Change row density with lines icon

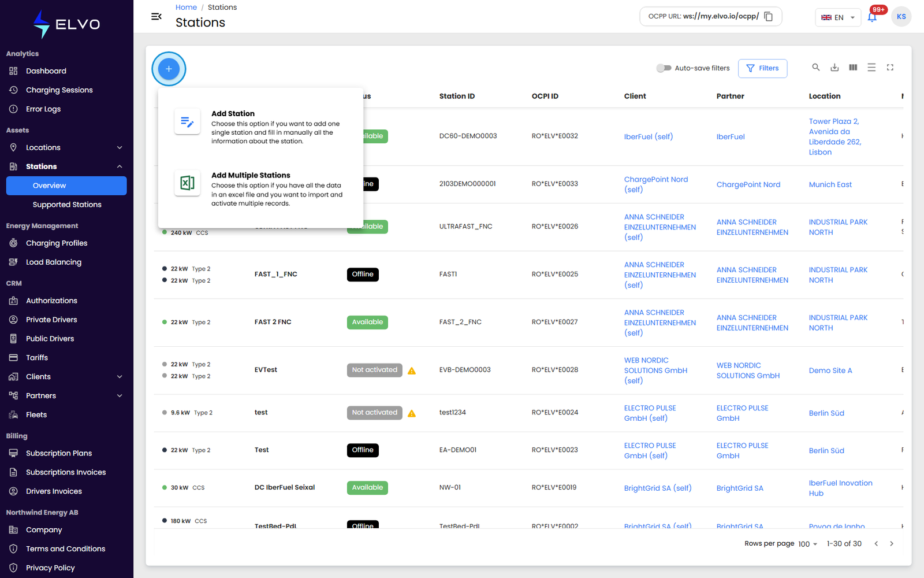[x=871, y=68]
